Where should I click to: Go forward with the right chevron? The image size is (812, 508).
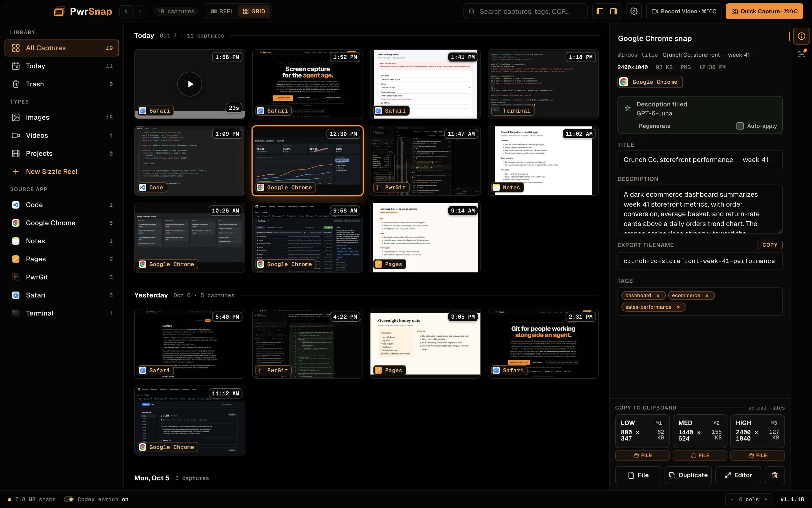[x=141, y=11]
